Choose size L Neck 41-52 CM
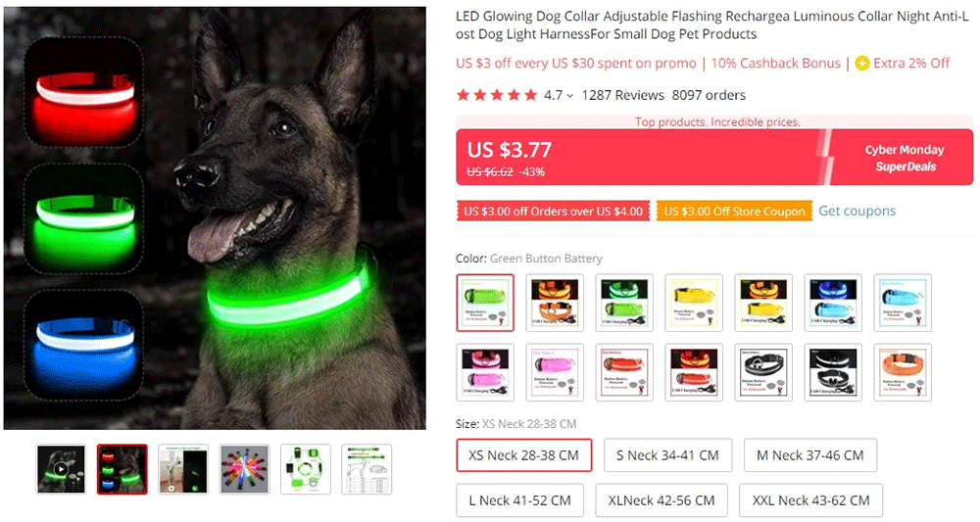Viewport: 980px width, 522px height. tap(520, 500)
